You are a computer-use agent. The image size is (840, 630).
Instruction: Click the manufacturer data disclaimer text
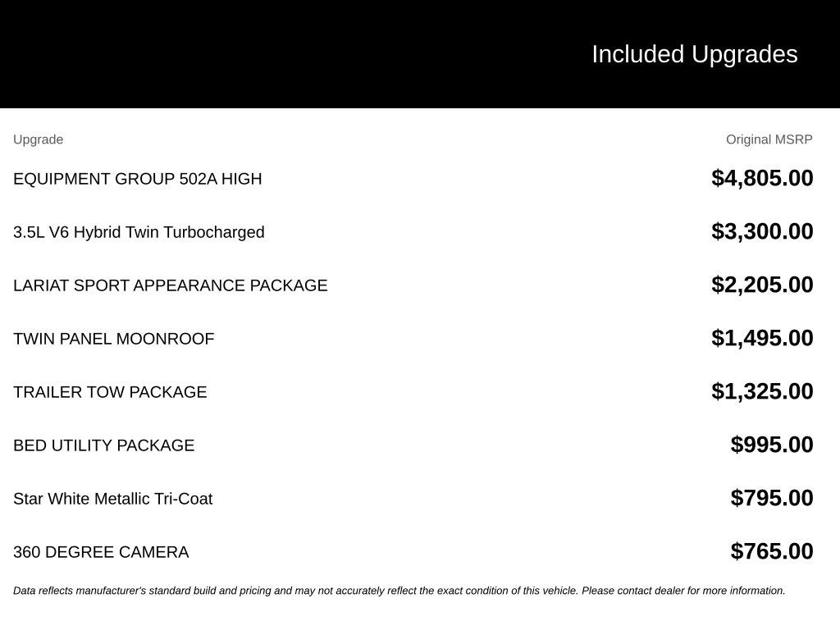point(399,591)
